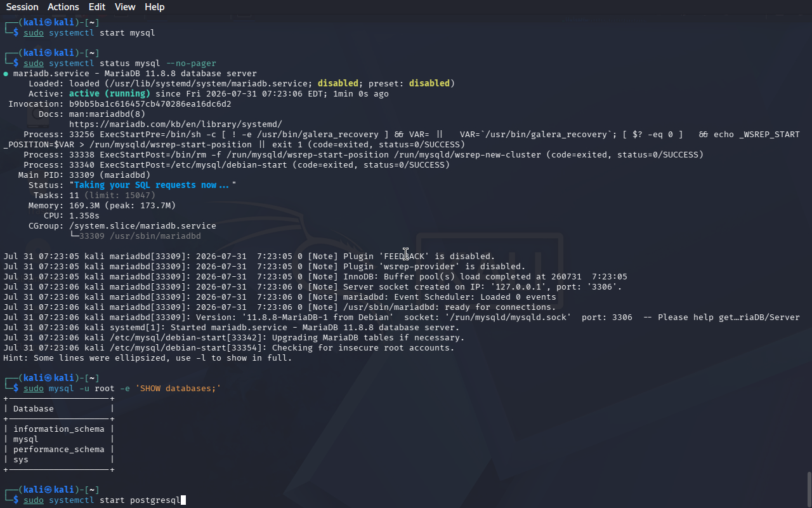
Task: Click log line 'Server socket created on IP'
Action: pyautogui.click(x=312, y=286)
